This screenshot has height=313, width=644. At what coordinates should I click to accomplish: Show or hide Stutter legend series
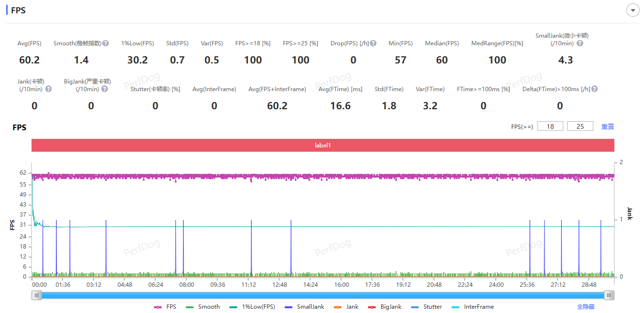427,307
